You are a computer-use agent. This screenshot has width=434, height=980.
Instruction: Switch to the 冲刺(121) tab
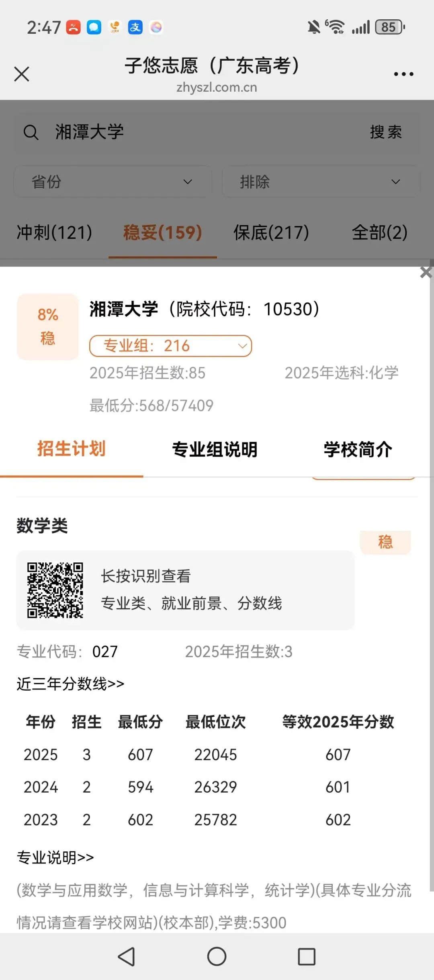[54, 232]
